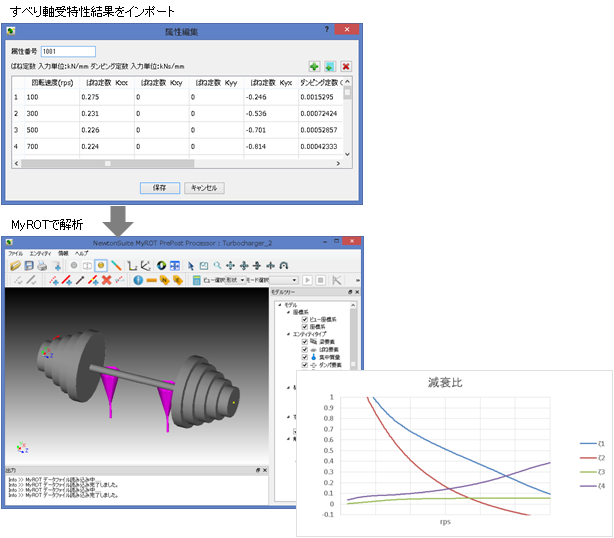
Task: Click the orange minus bar icon
Action: [x=152, y=280]
